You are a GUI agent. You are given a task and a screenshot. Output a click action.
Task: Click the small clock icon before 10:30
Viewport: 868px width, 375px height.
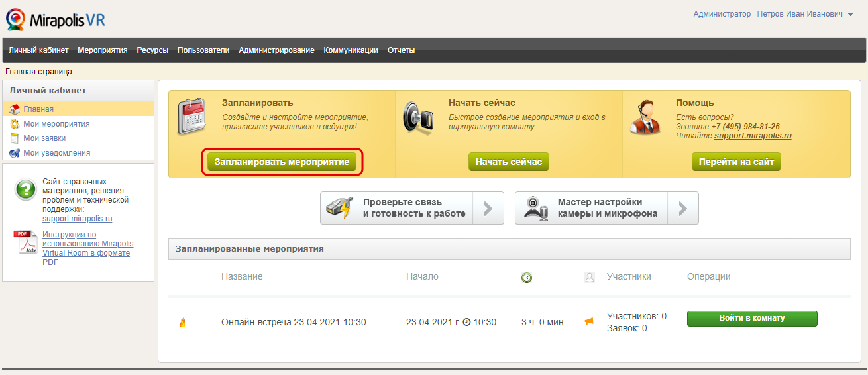[466, 323]
